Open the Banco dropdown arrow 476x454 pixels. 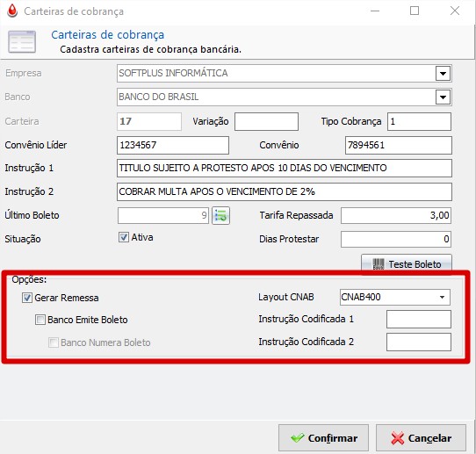click(x=443, y=97)
